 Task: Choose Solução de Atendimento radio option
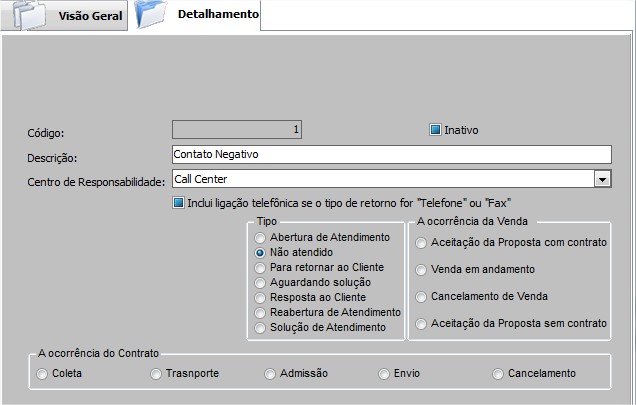point(261,328)
